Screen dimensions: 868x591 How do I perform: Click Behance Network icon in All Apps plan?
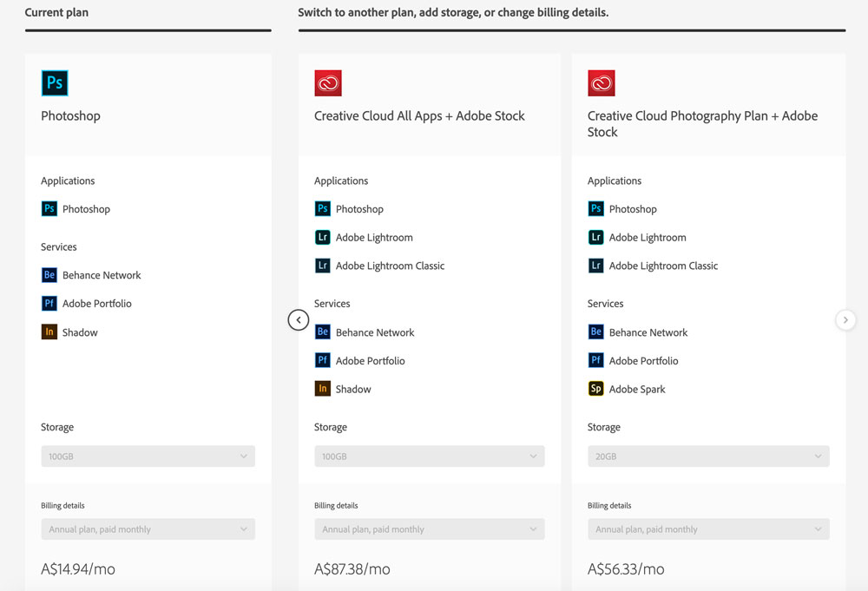coord(323,332)
